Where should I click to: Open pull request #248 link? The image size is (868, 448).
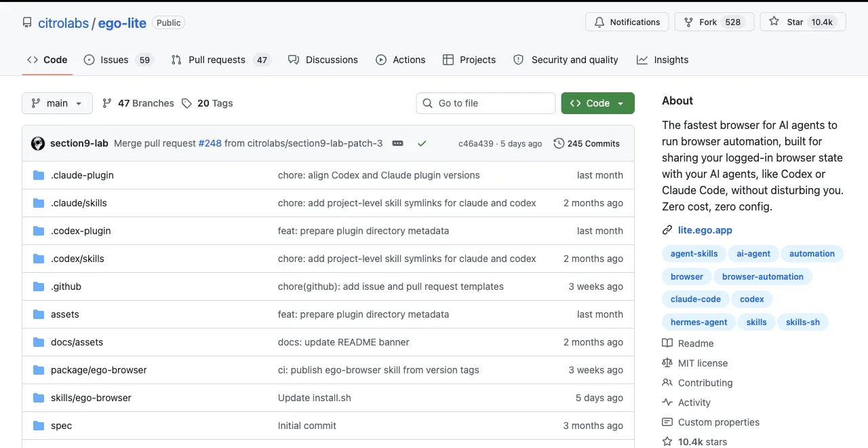tap(210, 143)
